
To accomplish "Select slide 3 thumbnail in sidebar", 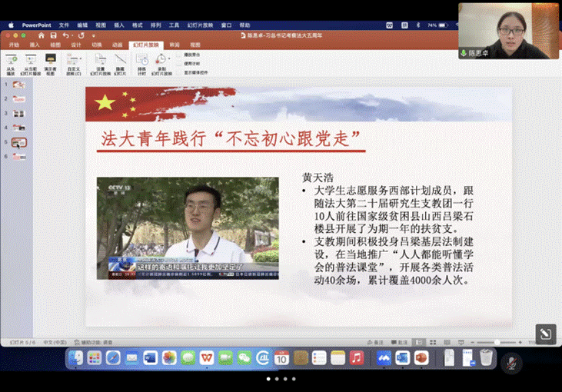I will pos(19,113).
